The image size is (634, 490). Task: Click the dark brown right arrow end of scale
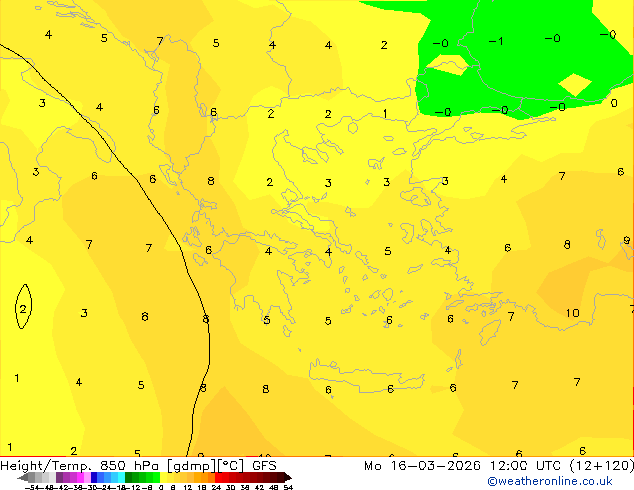(x=288, y=477)
